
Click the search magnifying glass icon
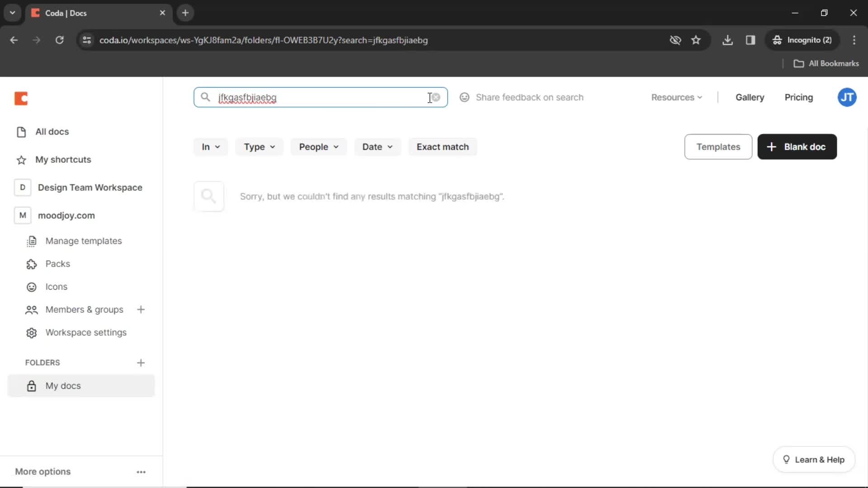pyautogui.click(x=204, y=97)
